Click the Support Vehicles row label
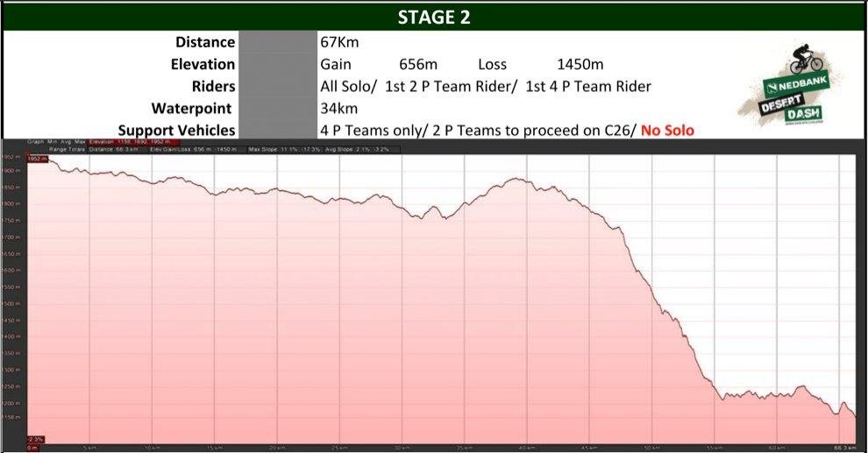The width and height of the screenshot is (868, 453). pyautogui.click(x=177, y=130)
